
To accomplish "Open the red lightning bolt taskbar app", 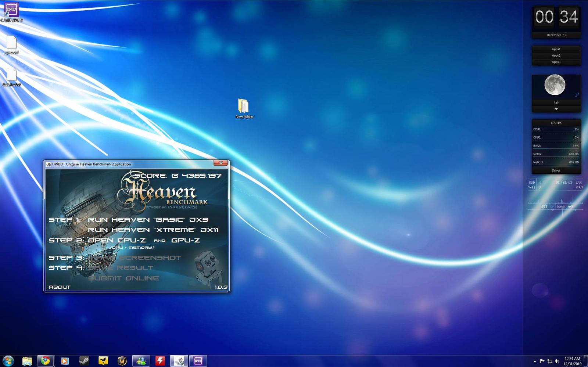I will (160, 361).
